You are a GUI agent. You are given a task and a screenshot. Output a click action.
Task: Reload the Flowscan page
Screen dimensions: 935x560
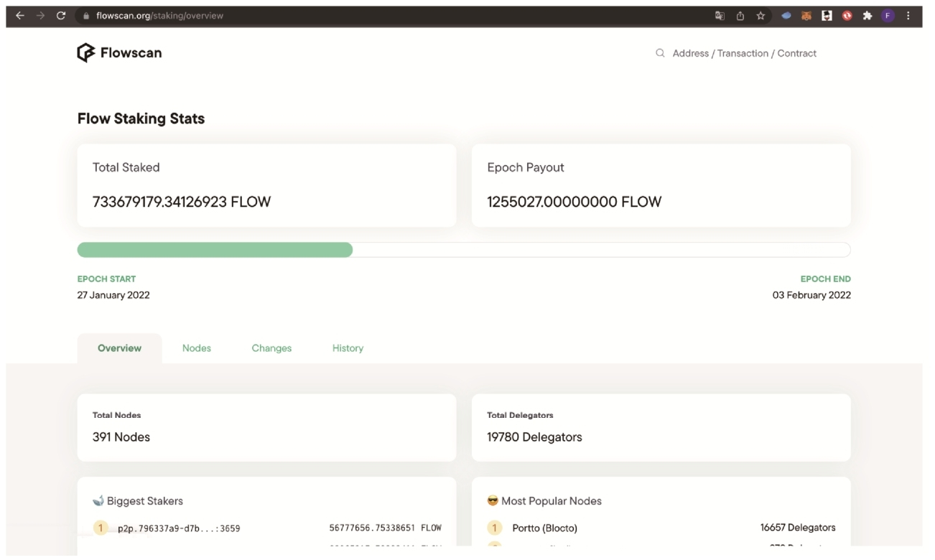(61, 16)
